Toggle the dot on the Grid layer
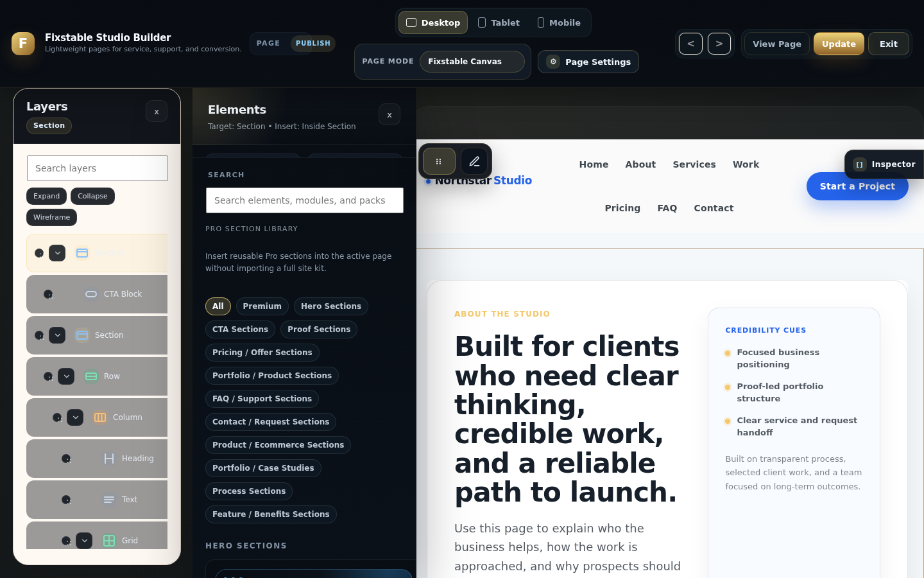Image resolution: width=924 pixels, height=578 pixels. (66, 541)
